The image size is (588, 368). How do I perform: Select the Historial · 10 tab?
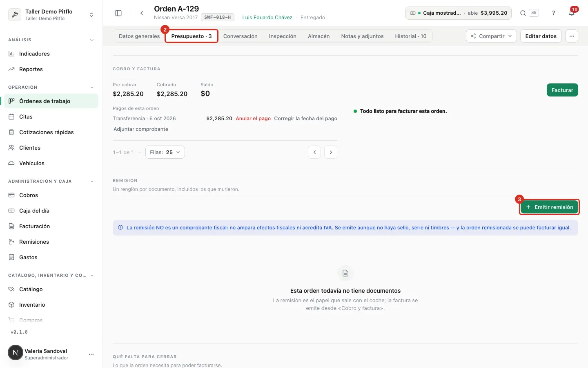pyautogui.click(x=411, y=36)
